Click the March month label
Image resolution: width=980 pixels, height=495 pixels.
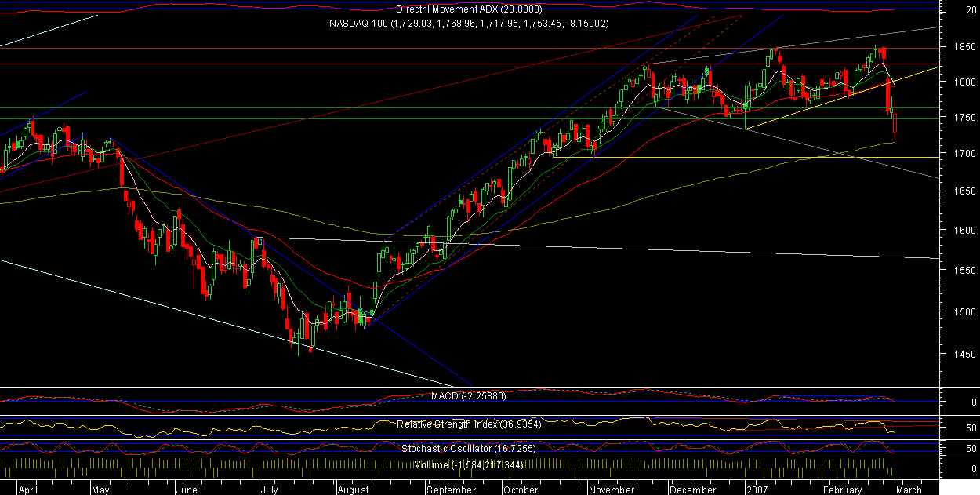pyautogui.click(x=908, y=490)
